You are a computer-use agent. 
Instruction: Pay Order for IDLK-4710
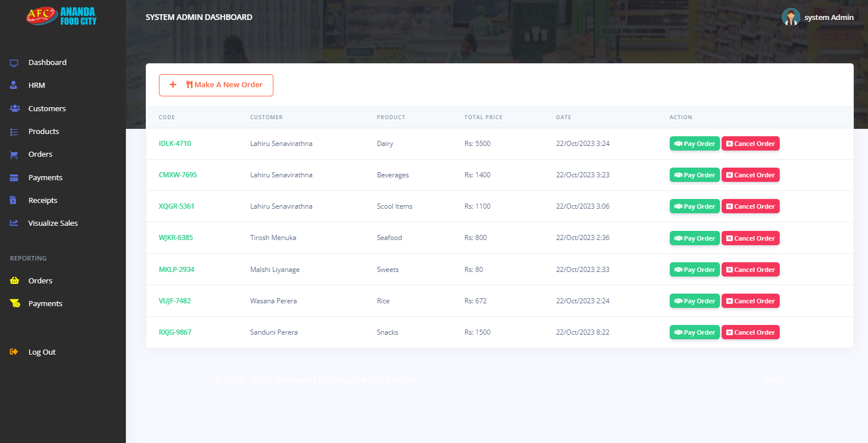tap(694, 143)
